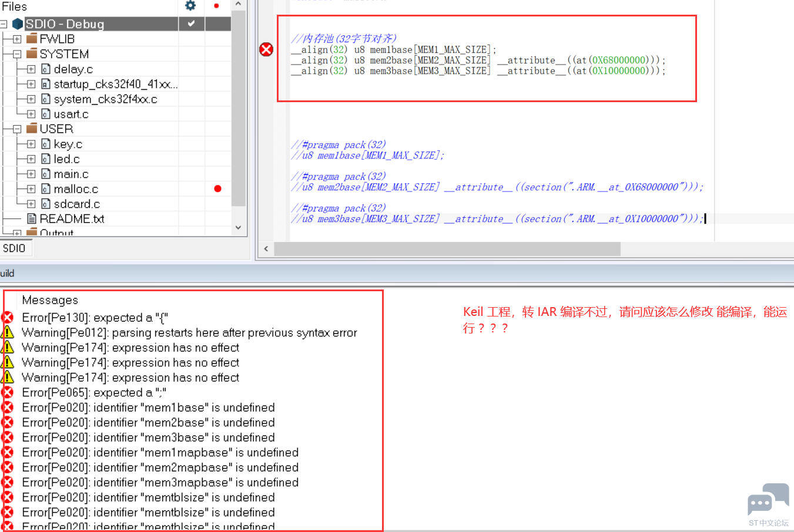The image size is (794, 532).
Task: Select error identifier "mem1mapbase" is undefined
Action: [x=160, y=452]
